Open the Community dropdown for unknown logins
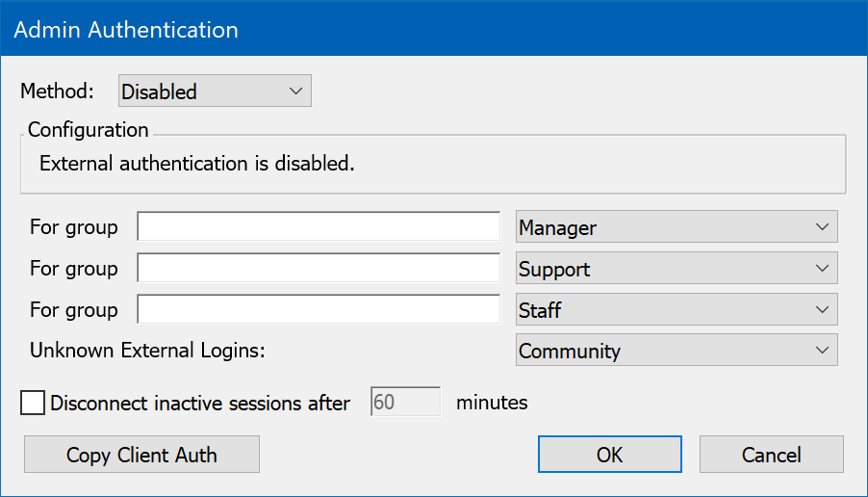This screenshot has width=868, height=497. click(x=677, y=352)
